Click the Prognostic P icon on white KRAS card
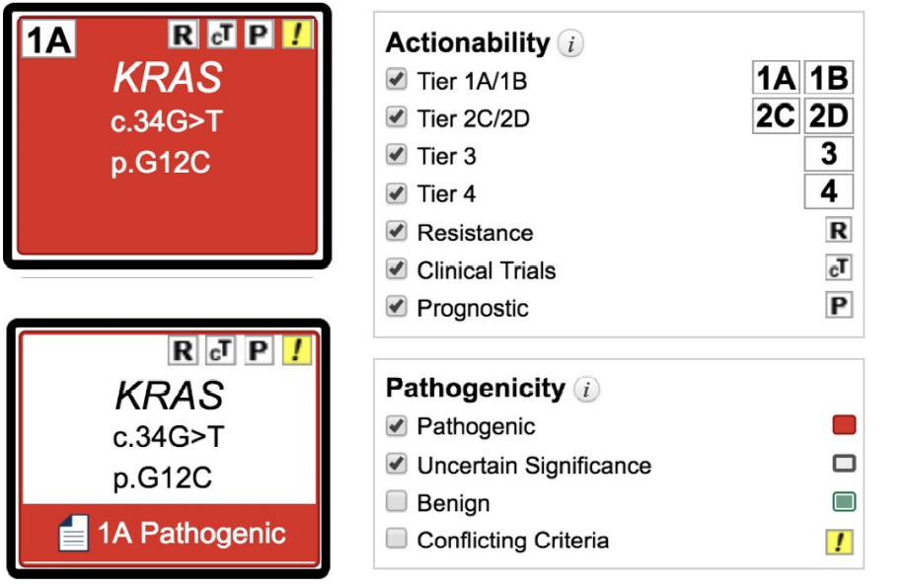Viewport: 908px width, 588px height. [259, 350]
